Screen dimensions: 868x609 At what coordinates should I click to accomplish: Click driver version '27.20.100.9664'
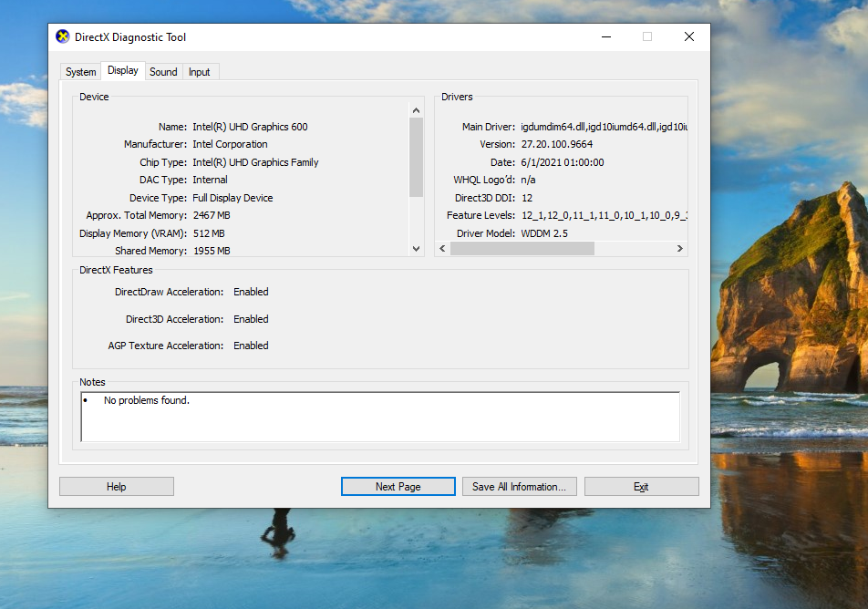(x=557, y=144)
